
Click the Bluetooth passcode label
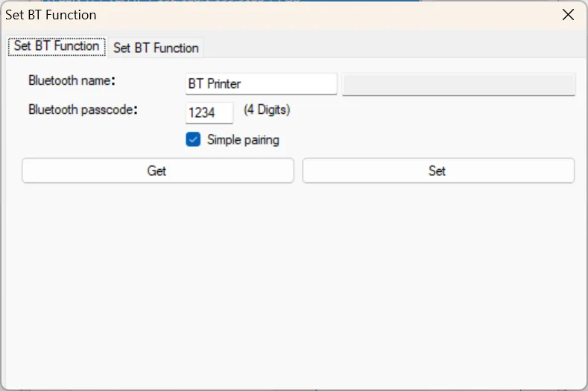(83, 109)
